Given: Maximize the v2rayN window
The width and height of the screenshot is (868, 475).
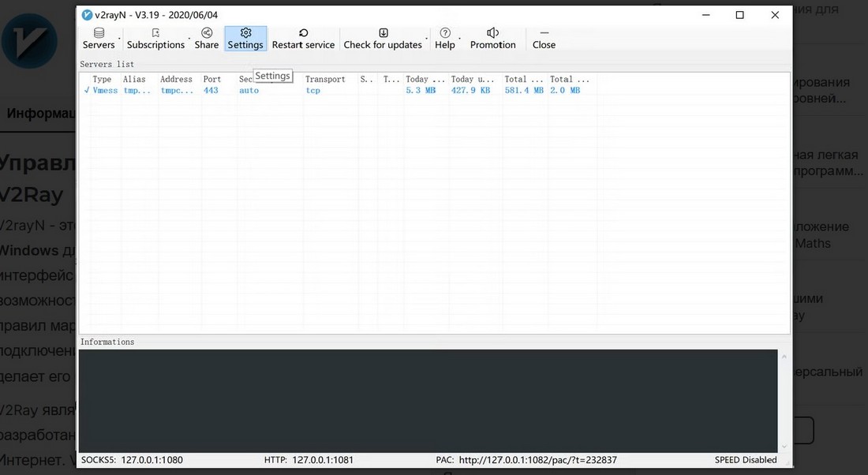Looking at the screenshot, I should (x=739, y=15).
